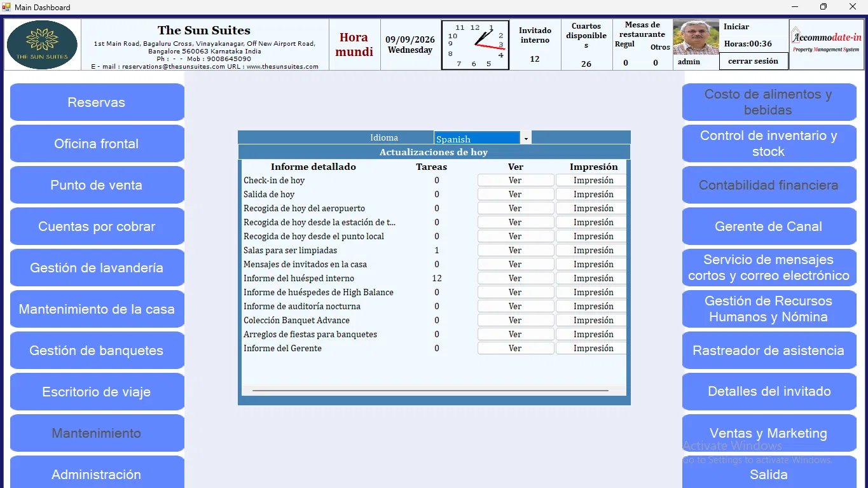Open the Reservas module
868x488 pixels.
pos(97,102)
